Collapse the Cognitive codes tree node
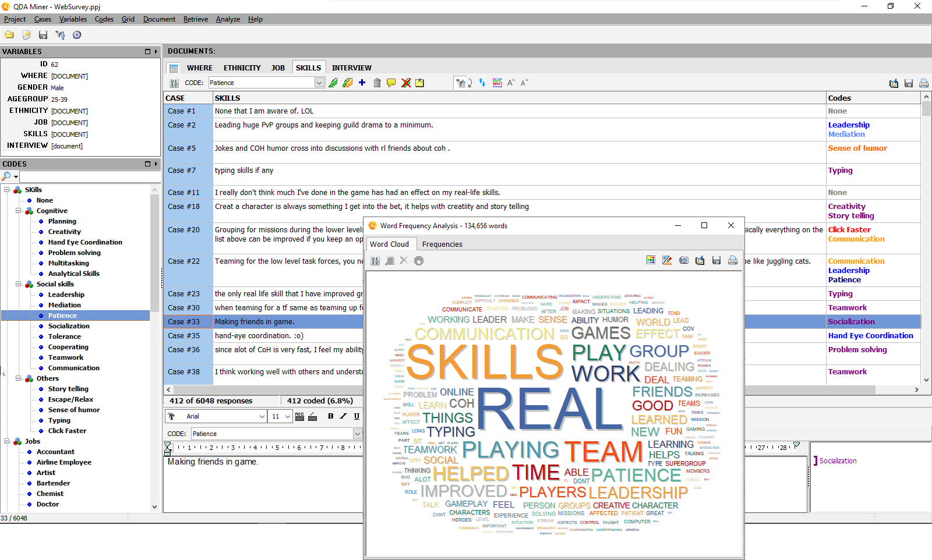The width and height of the screenshot is (932, 560). (19, 211)
